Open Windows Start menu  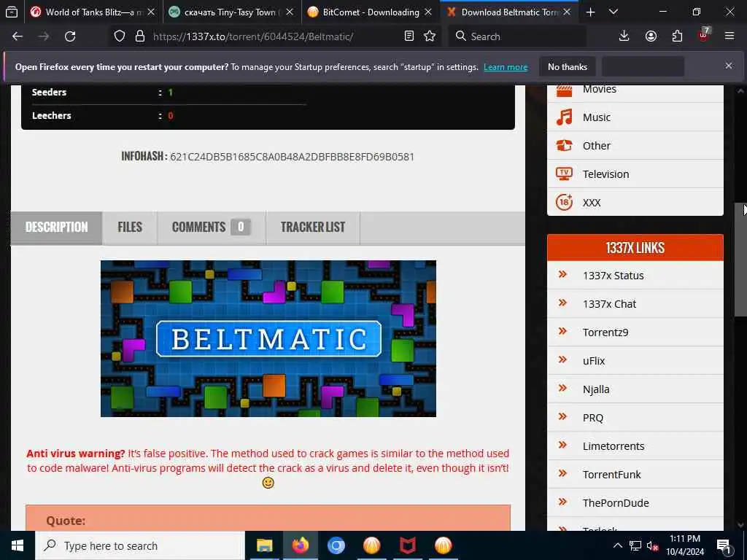coord(18,545)
